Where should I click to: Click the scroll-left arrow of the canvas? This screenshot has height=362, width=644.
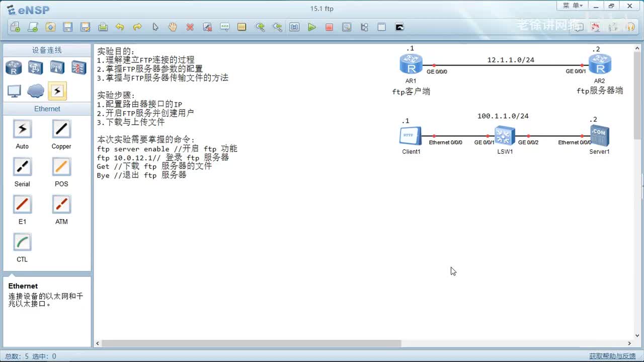98,343
